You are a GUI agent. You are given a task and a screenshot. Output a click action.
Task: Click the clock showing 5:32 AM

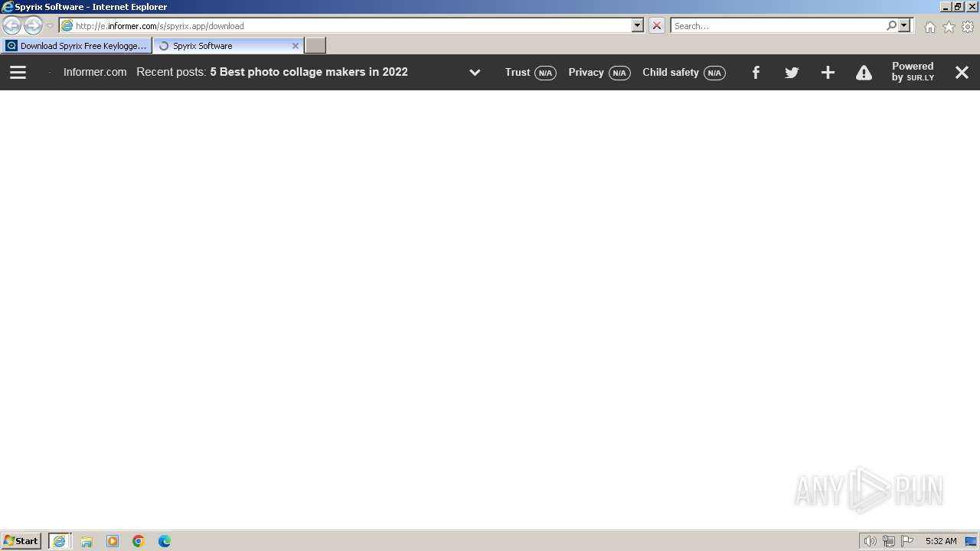(x=941, y=541)
